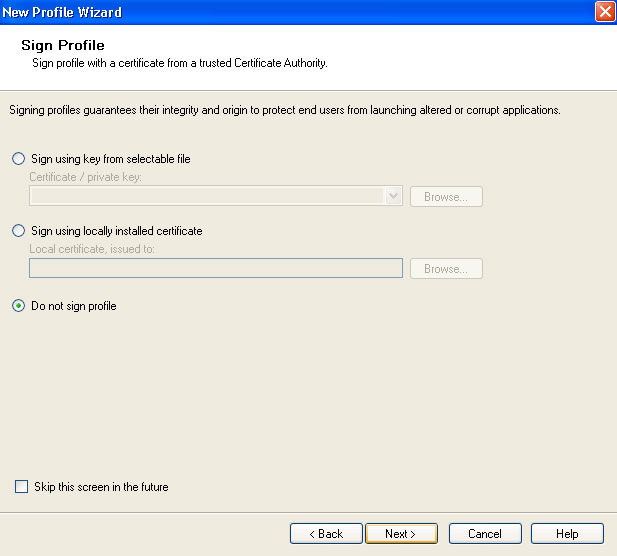Click the 'New Profile Wizard' title bar text
The width and height of the screenshot is (617, 556).
pyautogui.click(x=62, y=12)
